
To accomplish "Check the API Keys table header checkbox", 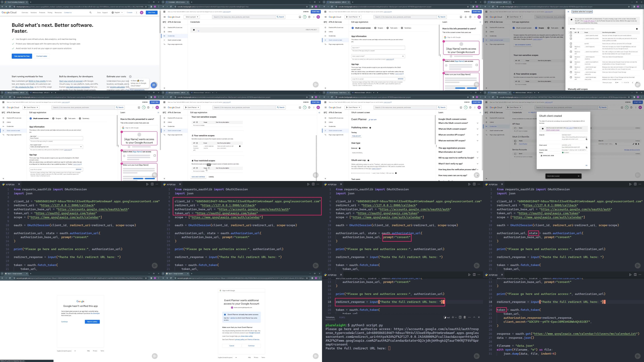I will (515, 128).
